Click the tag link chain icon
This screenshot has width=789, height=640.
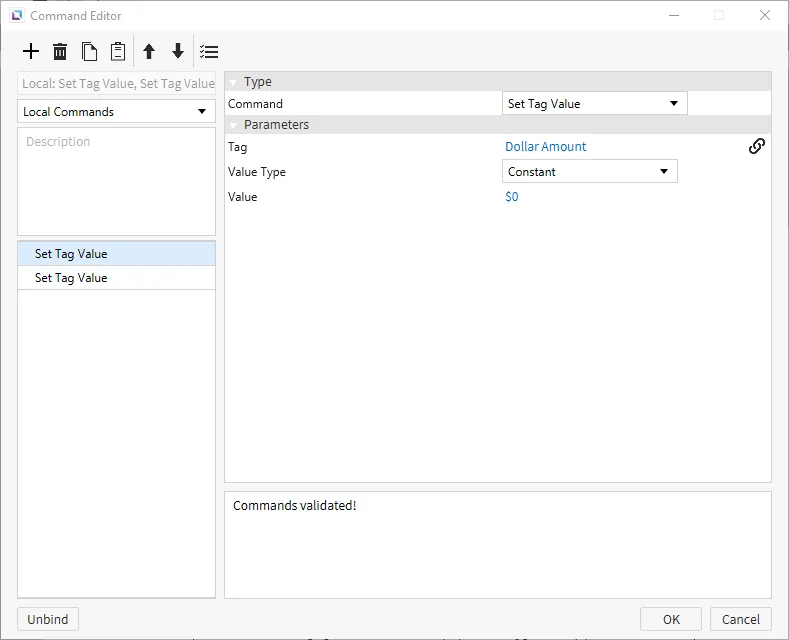click(x=757, y=146)
